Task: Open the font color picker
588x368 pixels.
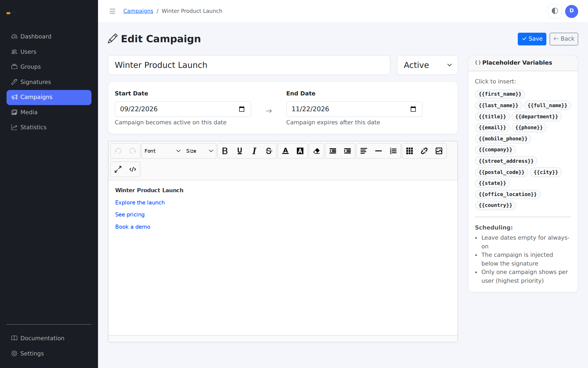Action: (285, 151)
